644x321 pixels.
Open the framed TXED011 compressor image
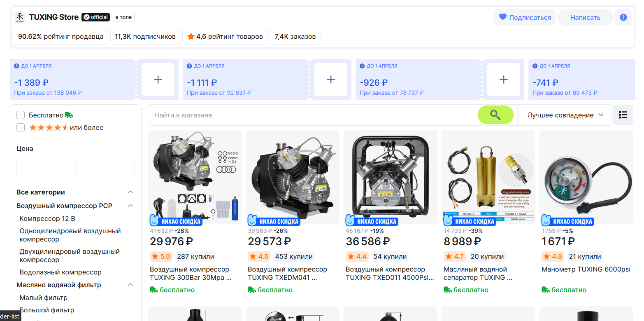391,177
